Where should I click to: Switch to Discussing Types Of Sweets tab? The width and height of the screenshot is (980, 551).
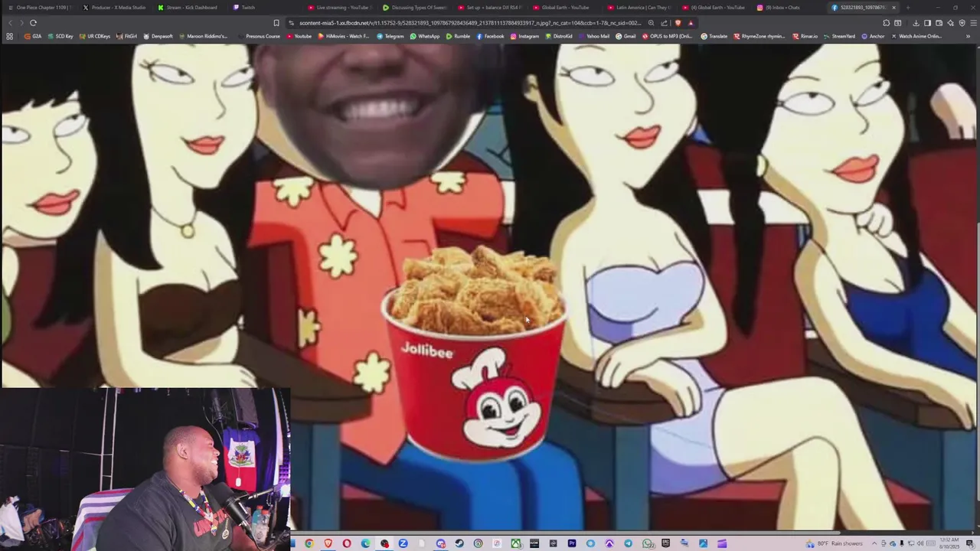coord(413,8)
